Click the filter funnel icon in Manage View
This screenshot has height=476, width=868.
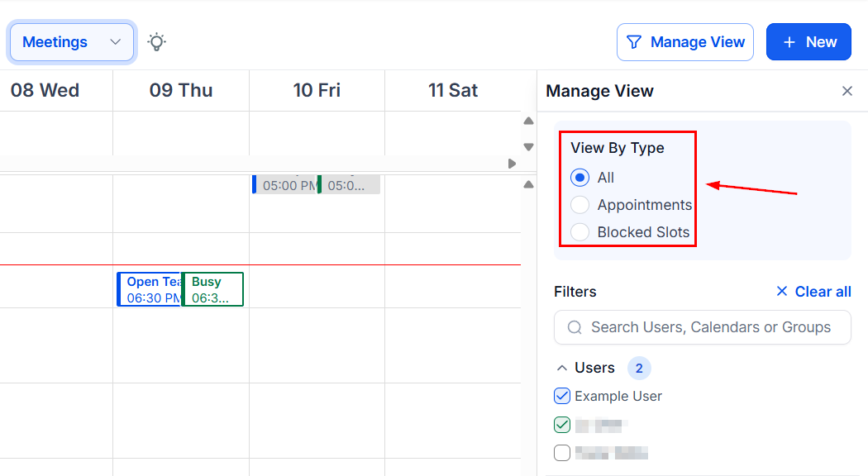click(x=634, y=42)
